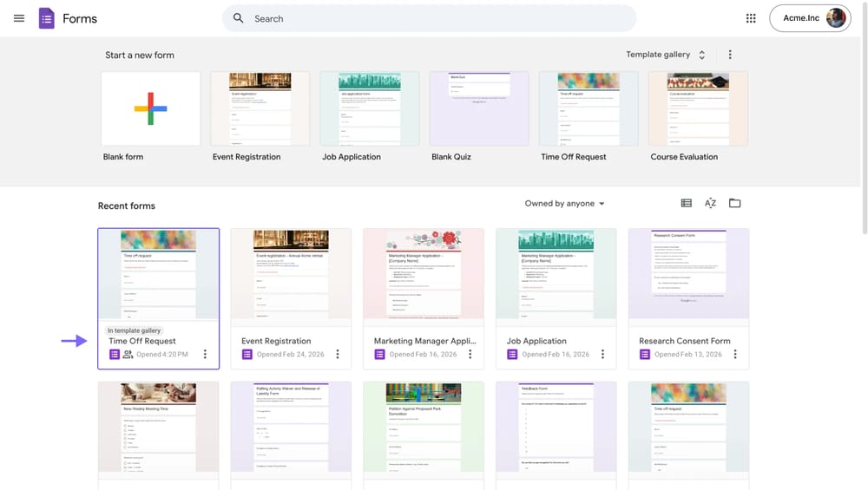The width and height of the screenshot is (868, 490).
Task: Open the Acme.Inc account avatar
Action: (x=836, y=18)
